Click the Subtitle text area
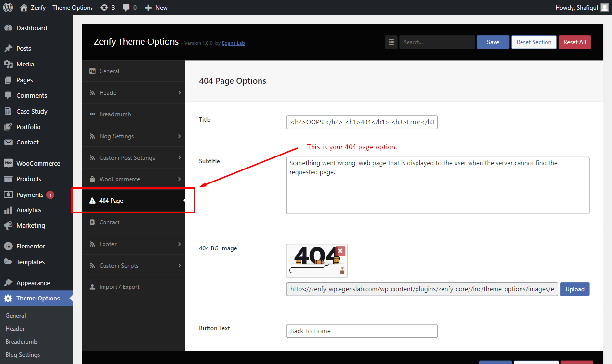612x364 pixels. [x=438, y=185]
